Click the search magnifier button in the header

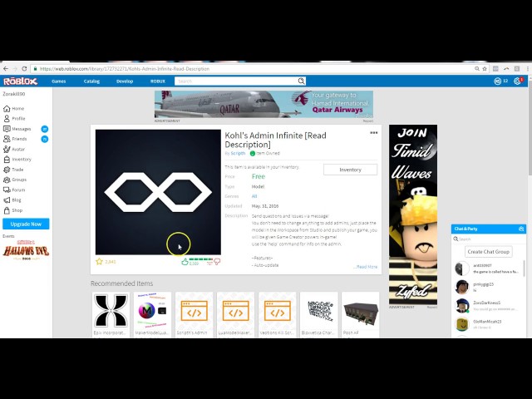coord(301,81)
